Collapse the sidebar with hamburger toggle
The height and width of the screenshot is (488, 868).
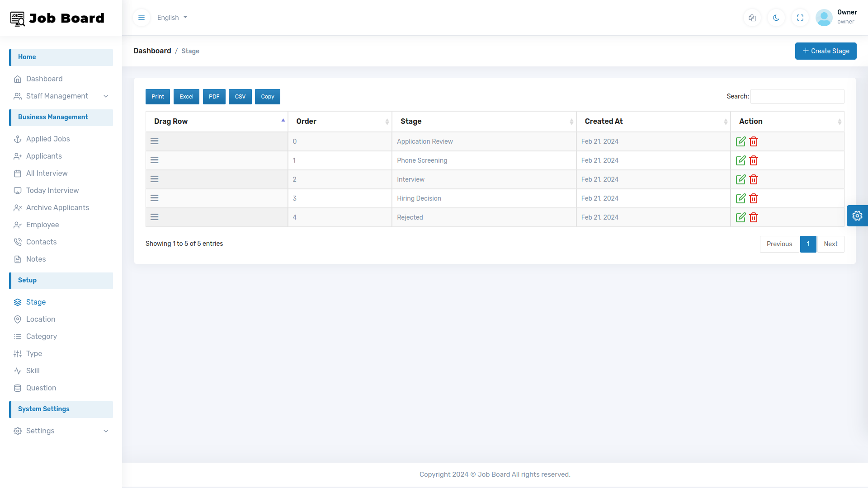(142, 18)
